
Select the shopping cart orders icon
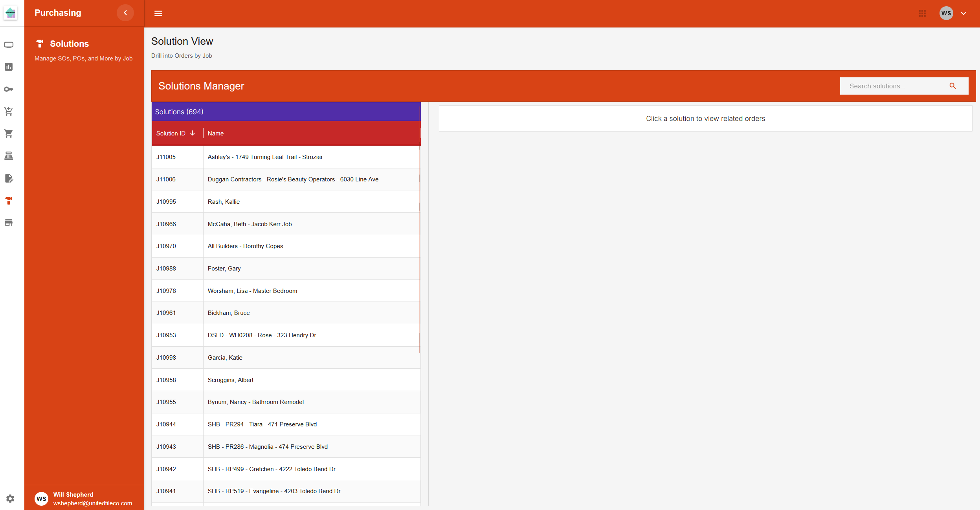(9, 133)
